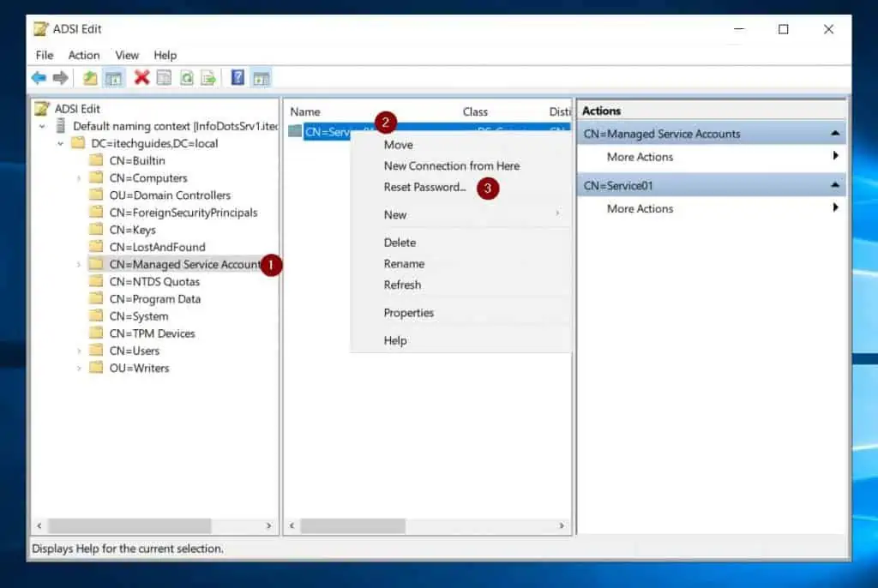Click More Actions under Managed Service Accounts

coord(639,157)
